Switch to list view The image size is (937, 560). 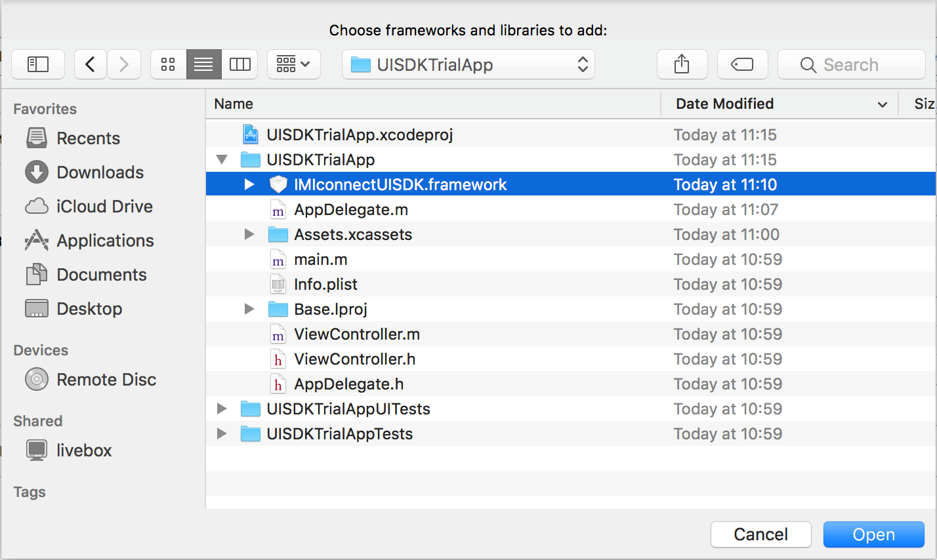[x=204, y=64]
